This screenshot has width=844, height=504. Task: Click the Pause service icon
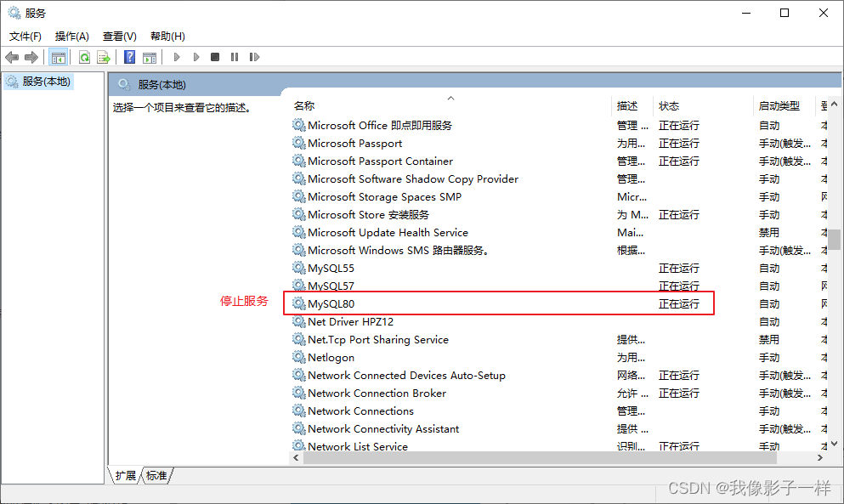(234, 57)
